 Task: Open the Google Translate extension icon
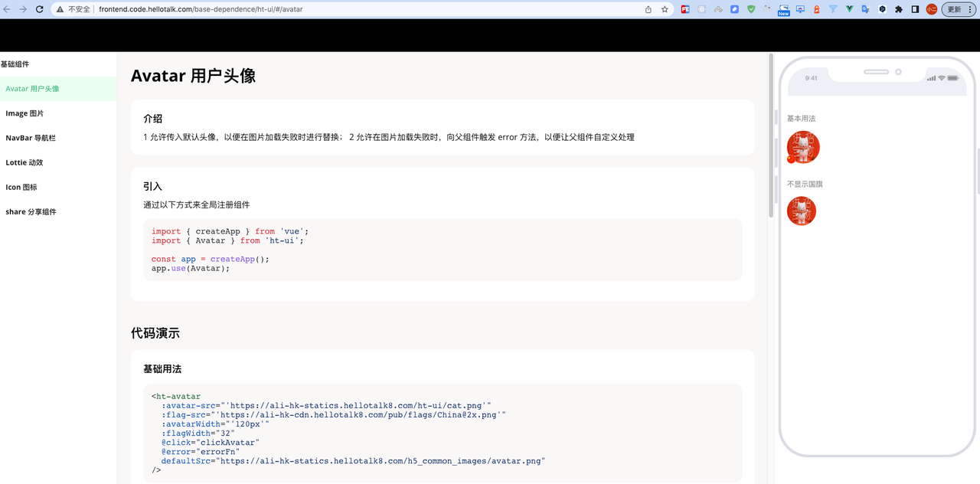tap(866, 9)
